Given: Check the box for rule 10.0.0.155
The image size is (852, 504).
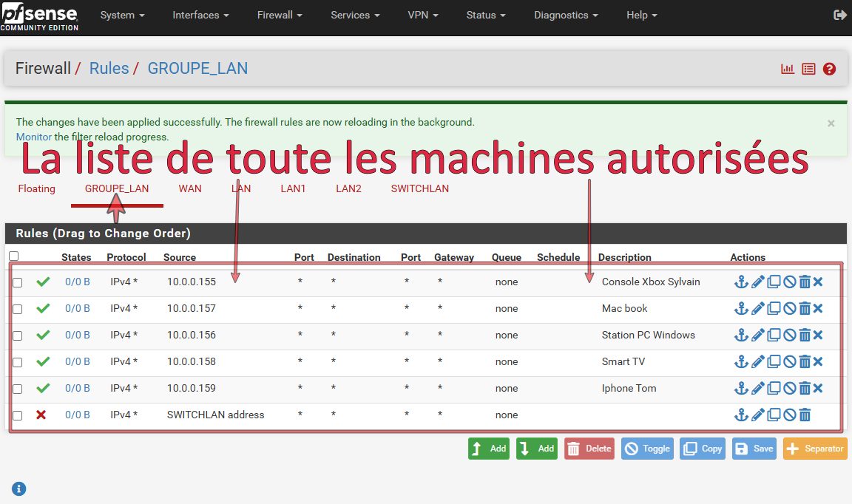Looking at the screenshot, I should tap(18, 282).
